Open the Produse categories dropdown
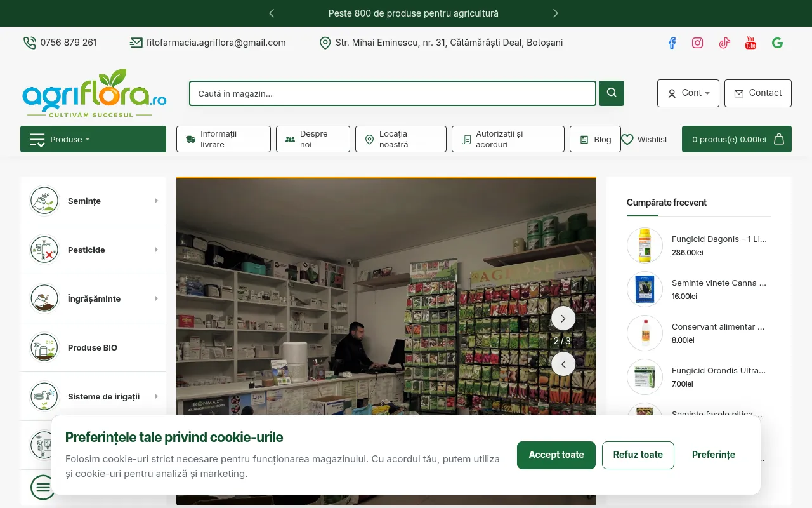This screenshot has width=812, height=508. coord(93,139)
